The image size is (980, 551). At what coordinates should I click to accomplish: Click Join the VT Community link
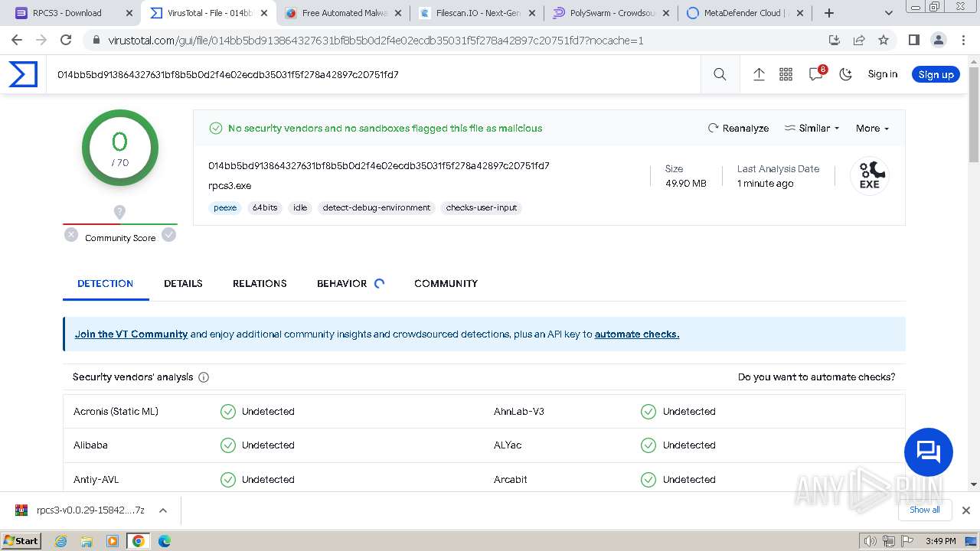click(131, 334)
